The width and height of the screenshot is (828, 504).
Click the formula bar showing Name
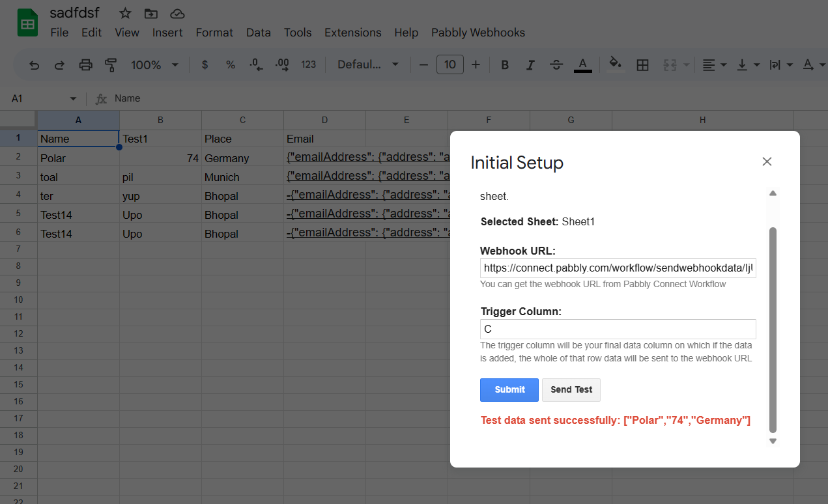coord(469,98)
